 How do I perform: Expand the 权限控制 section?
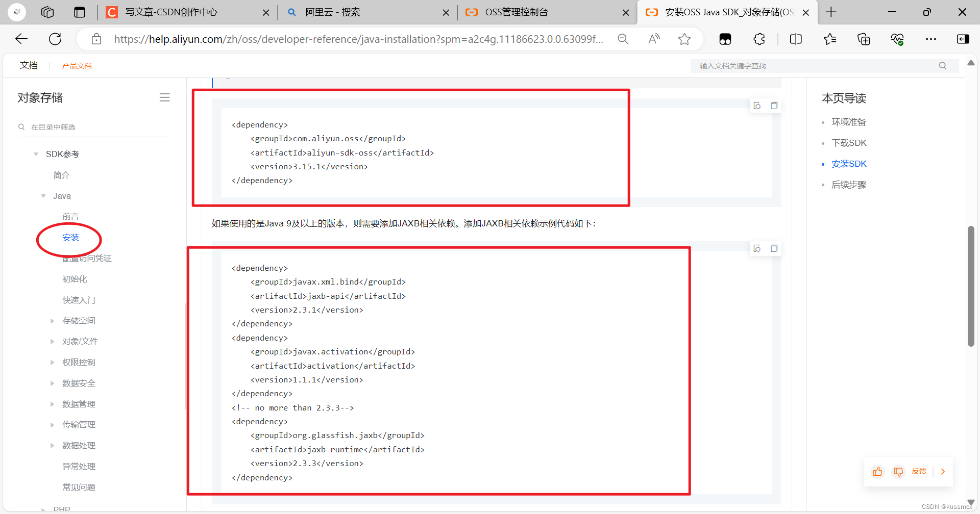click(x=52, y=363)
